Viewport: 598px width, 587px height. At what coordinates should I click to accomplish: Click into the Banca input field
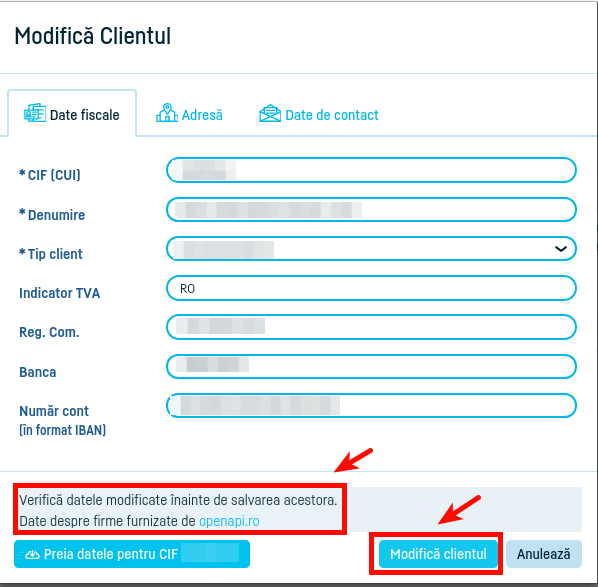coord(371,367)
